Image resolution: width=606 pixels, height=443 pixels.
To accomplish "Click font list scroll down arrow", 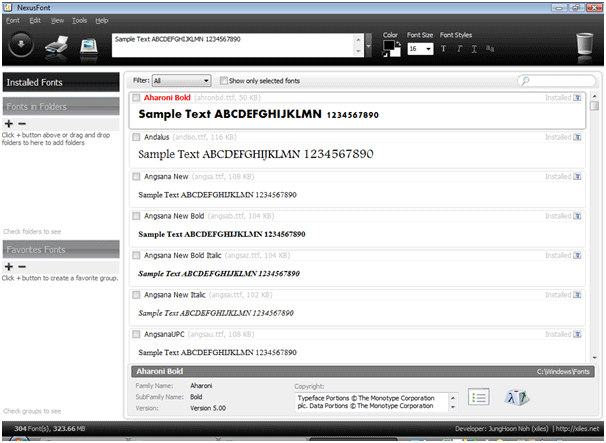I will click(594, 358).
